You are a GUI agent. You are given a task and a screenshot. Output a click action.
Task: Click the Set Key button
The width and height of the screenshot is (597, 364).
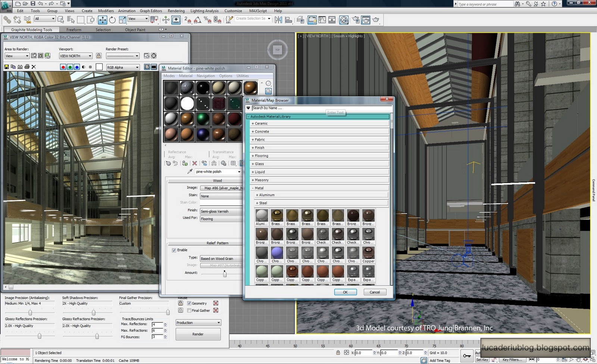coord(482,360)
